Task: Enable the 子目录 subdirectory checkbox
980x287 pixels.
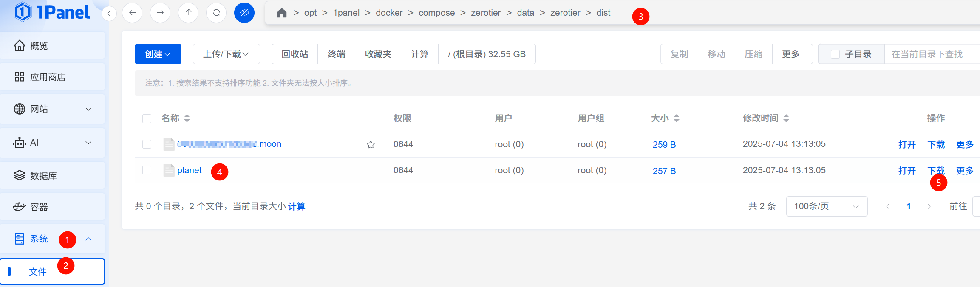Action: pyautogui.click(x=835, y=54)
